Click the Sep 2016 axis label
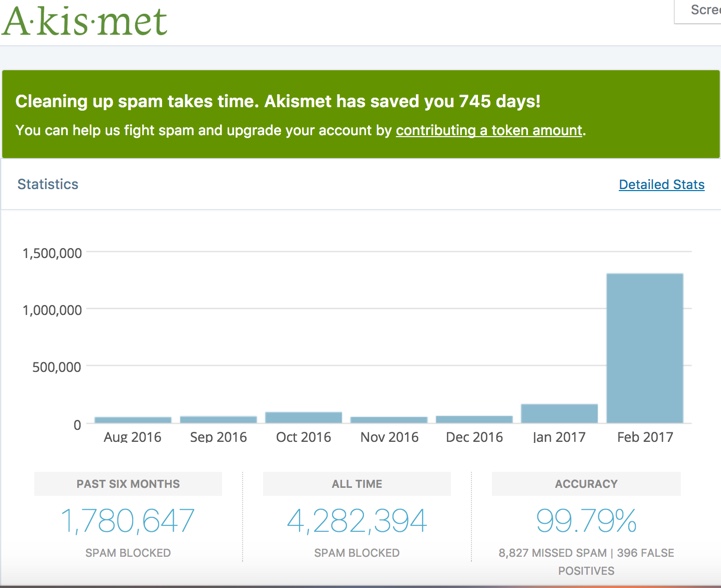The width and height of the screenshot is (721, 588). point(218,437)
